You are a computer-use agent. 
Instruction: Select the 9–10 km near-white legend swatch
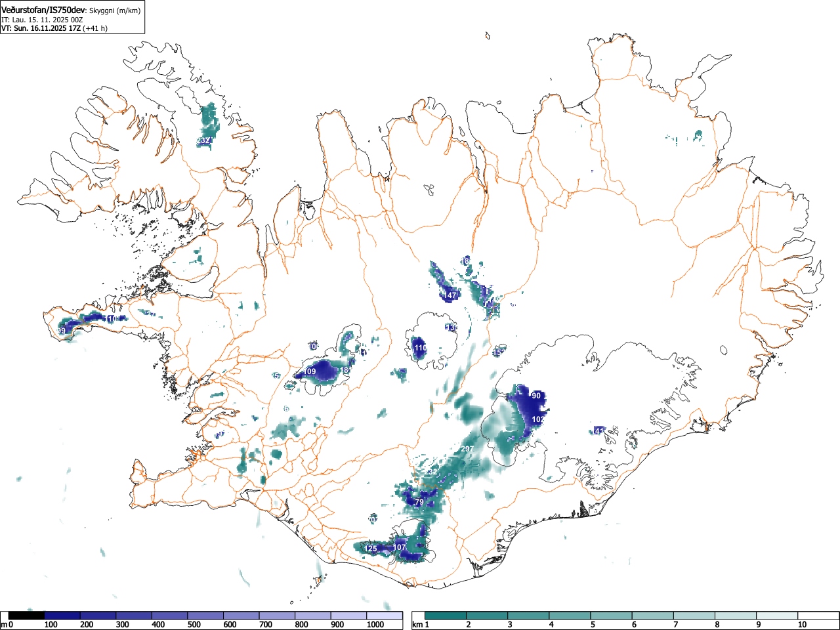click(776, 616)
